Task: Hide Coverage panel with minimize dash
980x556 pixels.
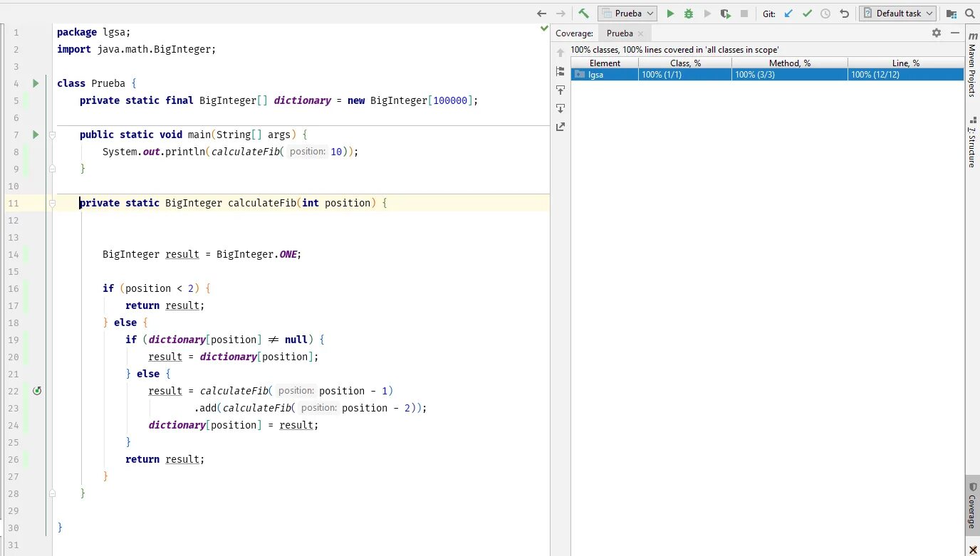Action: (x=954, y=33)
